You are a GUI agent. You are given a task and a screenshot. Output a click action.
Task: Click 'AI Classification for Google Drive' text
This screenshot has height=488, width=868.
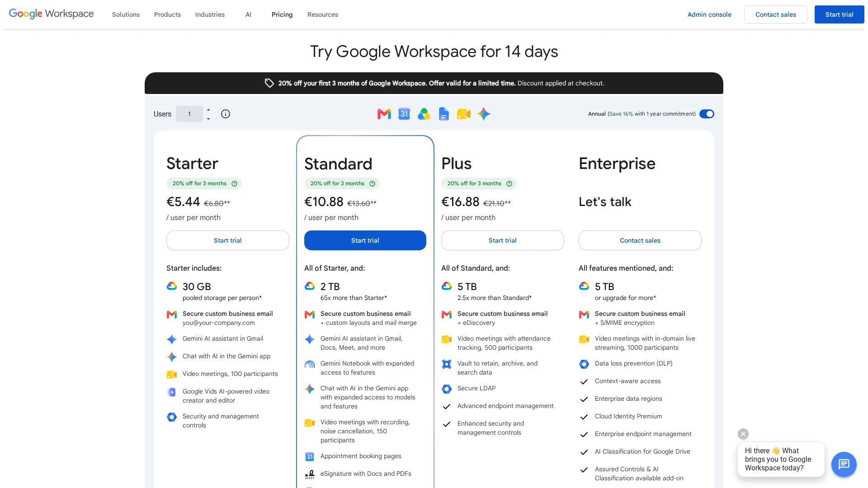click(642, 451)
